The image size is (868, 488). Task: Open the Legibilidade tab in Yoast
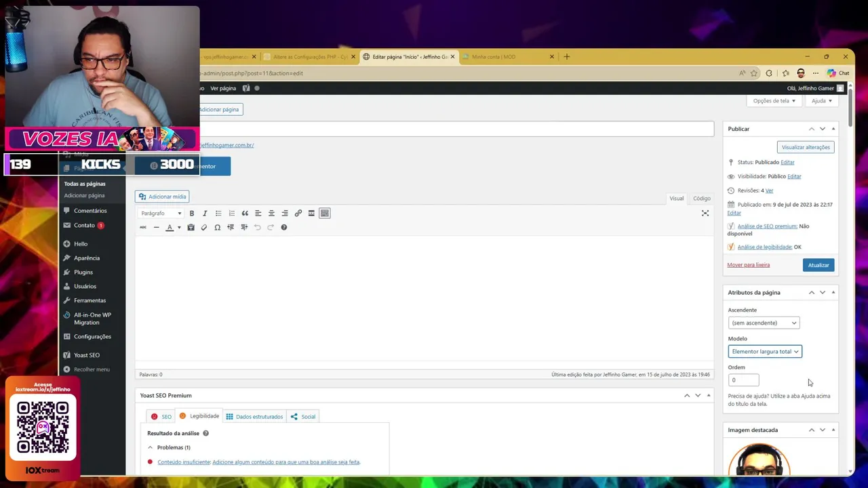pyautogui.click(x=199, y=416)
